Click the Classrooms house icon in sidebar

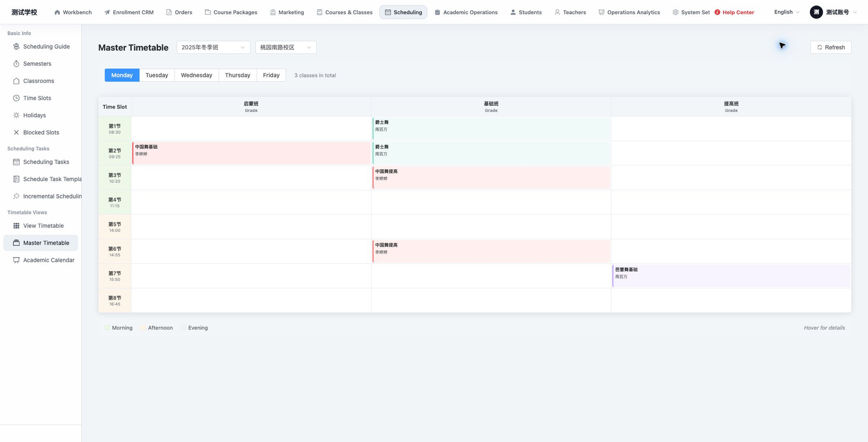(16, 81)
